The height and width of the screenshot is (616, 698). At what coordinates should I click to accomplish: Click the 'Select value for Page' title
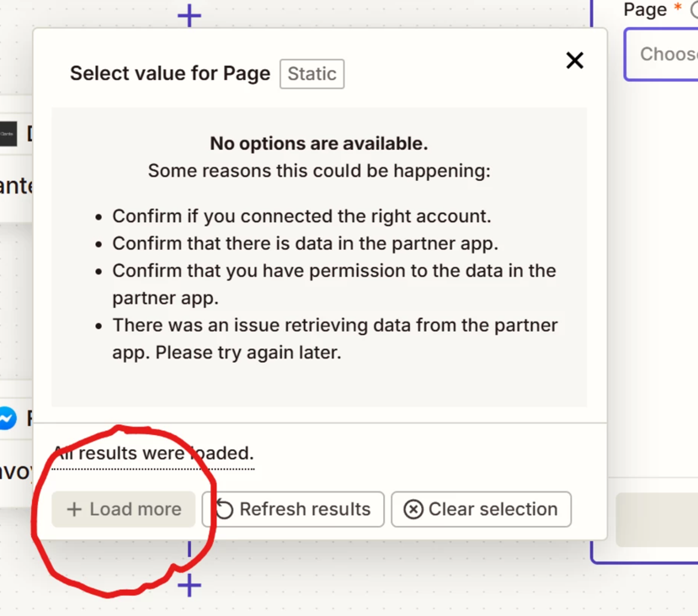pyautogui.click(x=169, y=74)
